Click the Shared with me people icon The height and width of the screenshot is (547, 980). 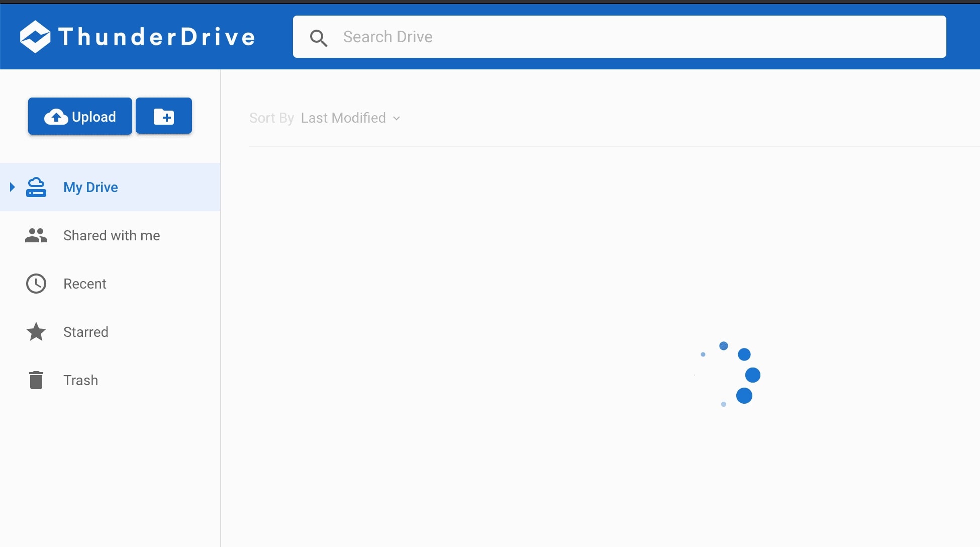36,235
